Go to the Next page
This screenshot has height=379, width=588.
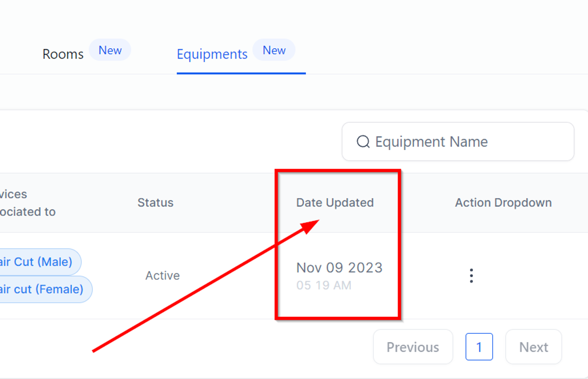click(x=534, y=347)
